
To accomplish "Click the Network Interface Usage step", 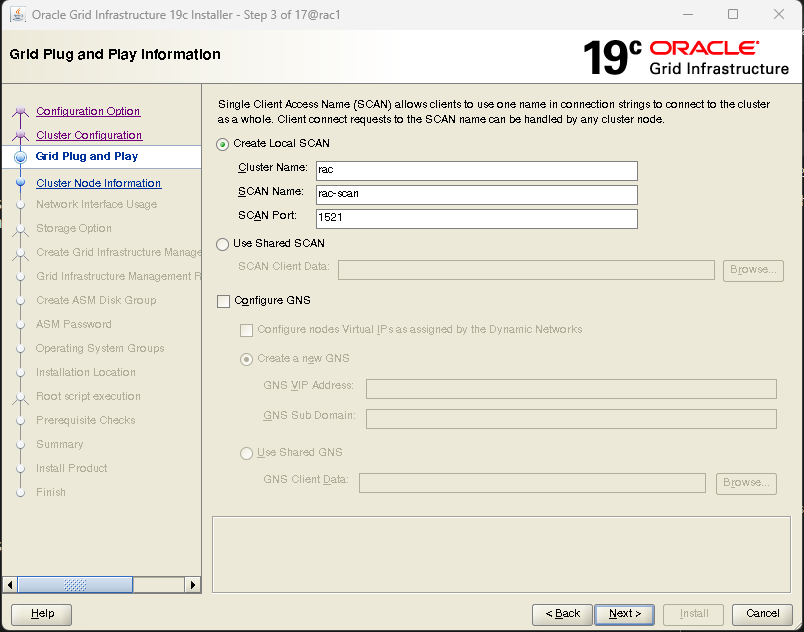I will [x=96, y=204].
